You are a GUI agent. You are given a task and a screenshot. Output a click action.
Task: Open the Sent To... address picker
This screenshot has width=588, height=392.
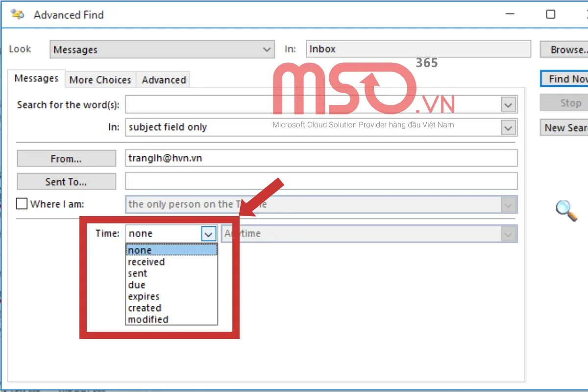66,181
